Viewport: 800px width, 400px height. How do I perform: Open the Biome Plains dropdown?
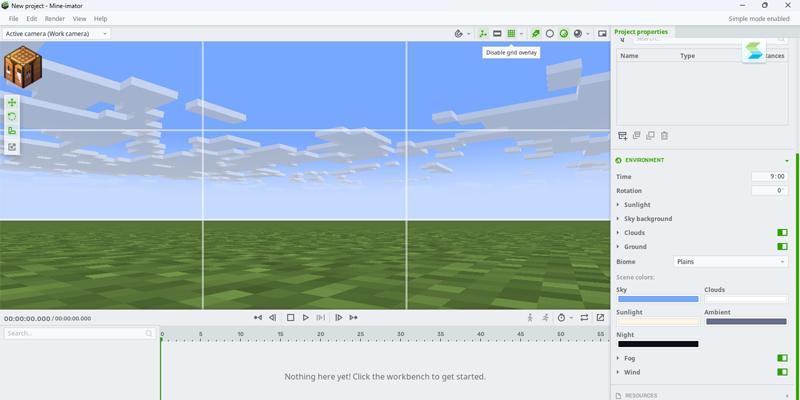pyautogui.click(x=731, y=262)
